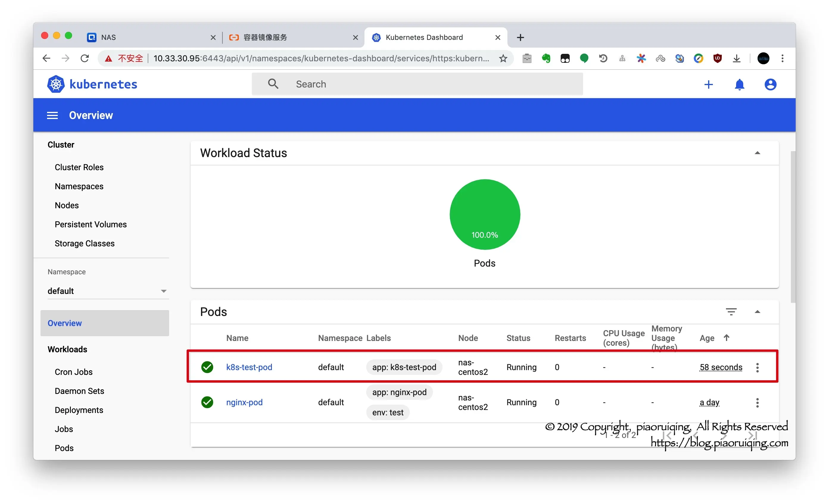Open actions menu for nginx-pod row
Screen dimensions: 829x504
(x=757, y=403)
